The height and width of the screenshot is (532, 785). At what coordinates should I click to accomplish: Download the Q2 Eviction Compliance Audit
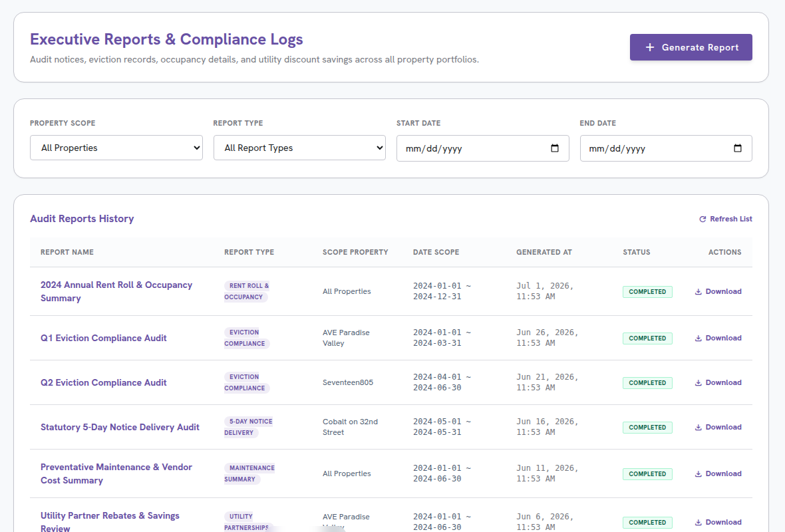click(718, 382)
